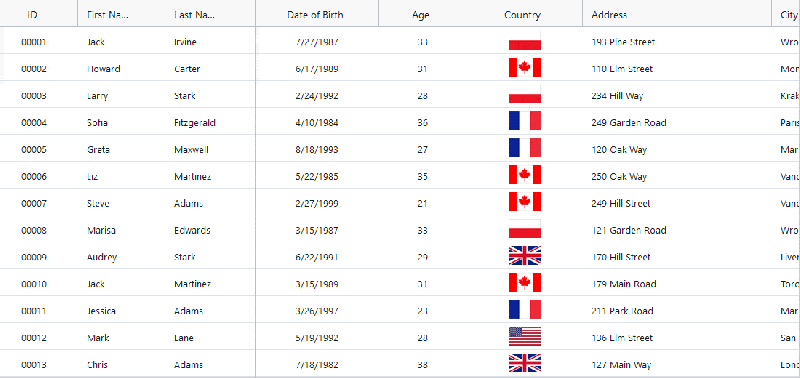Click birth date 5/19/1992

tap(317, 338)
